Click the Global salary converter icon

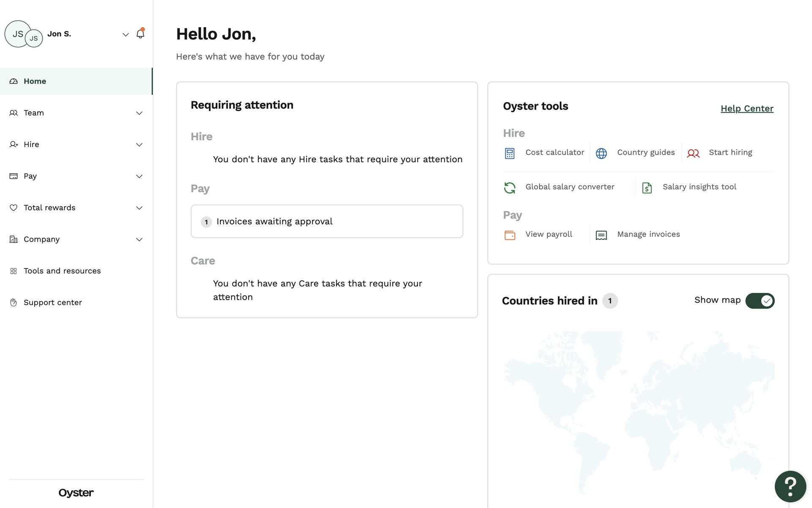point(510,188)
